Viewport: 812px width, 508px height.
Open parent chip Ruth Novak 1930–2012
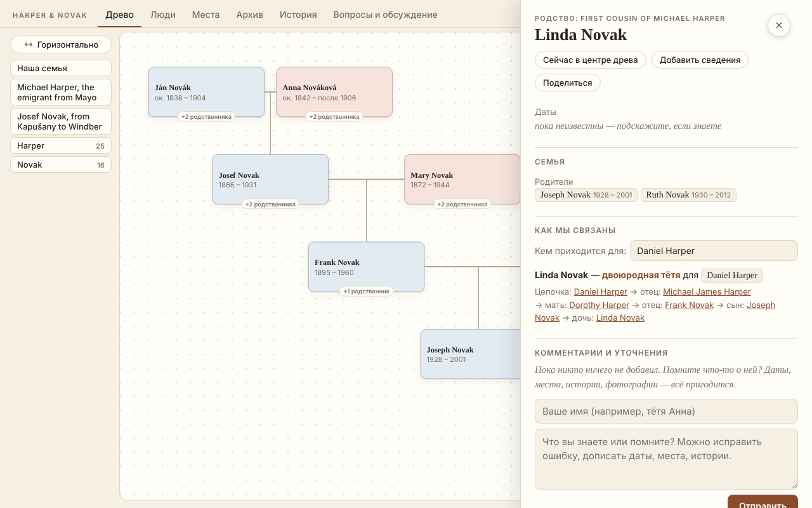688,195
